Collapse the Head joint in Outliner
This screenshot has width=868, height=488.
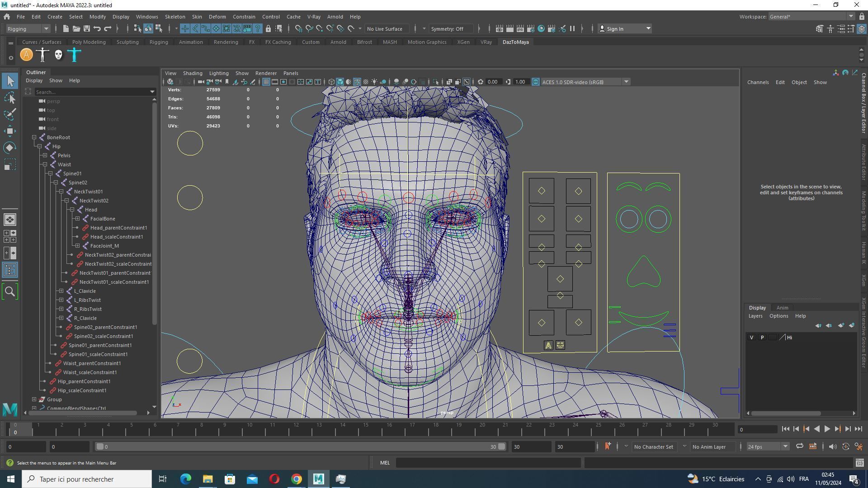click(x=72, y=210)
